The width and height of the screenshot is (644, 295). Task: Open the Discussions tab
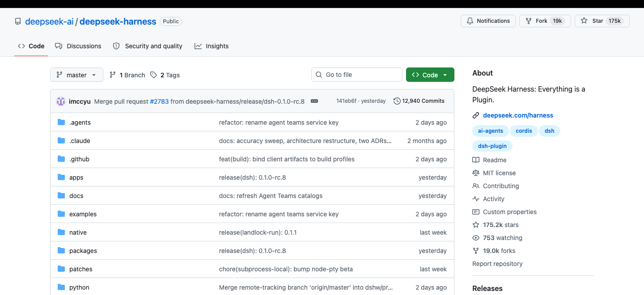[78, 46]
